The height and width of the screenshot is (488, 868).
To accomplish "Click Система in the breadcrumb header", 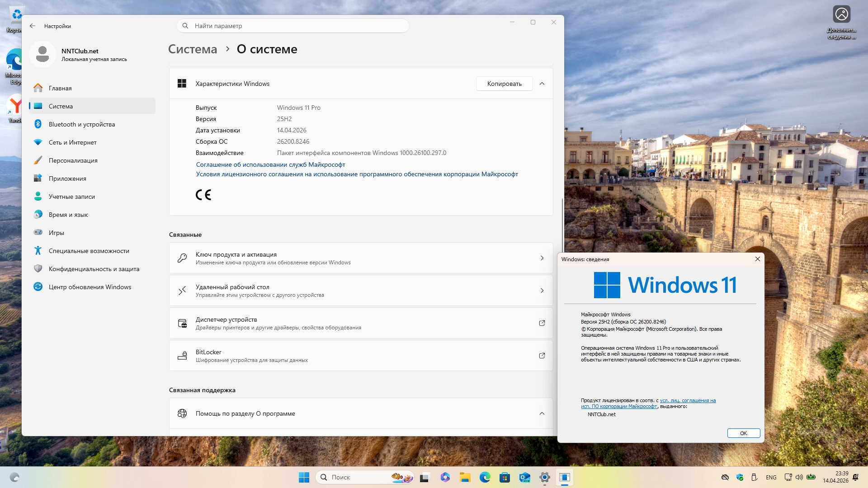I will [x=193, y=49].
